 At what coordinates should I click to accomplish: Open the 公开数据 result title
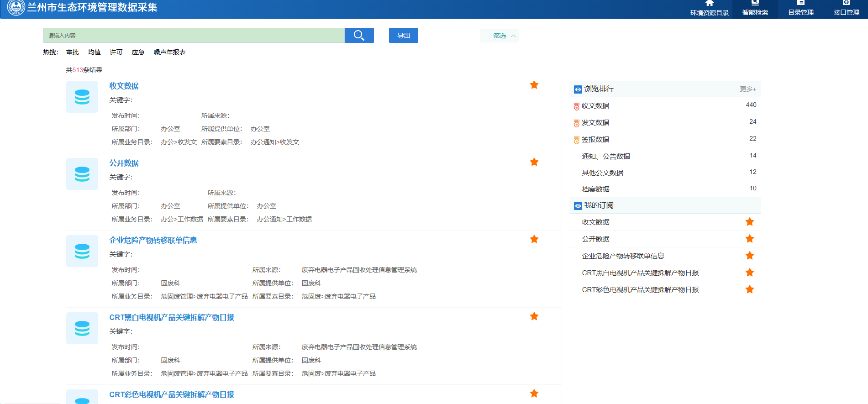pos(124,163)
